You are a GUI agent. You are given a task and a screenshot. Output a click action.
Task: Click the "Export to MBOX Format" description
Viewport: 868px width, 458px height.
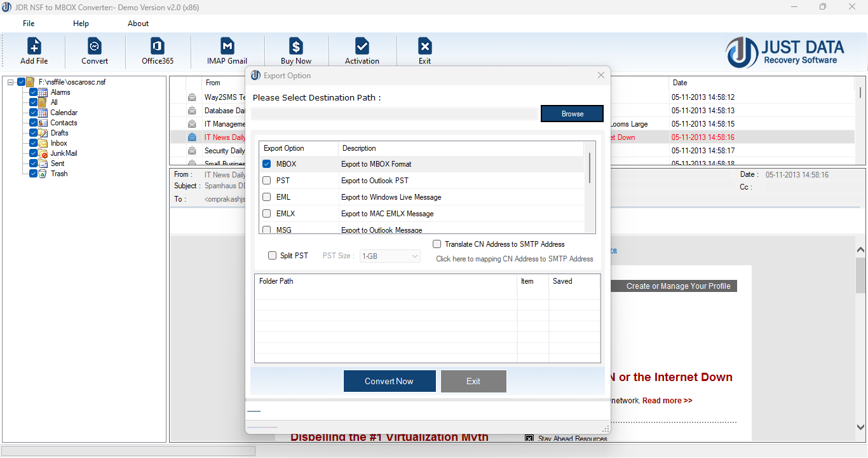click(376, 164)
